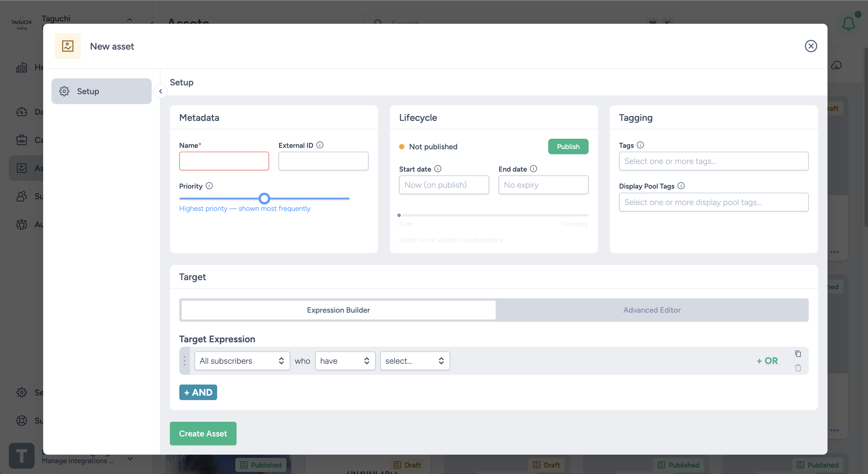868x474 pixels.
Task: Click the End date info icon
Action: (533, 169)
